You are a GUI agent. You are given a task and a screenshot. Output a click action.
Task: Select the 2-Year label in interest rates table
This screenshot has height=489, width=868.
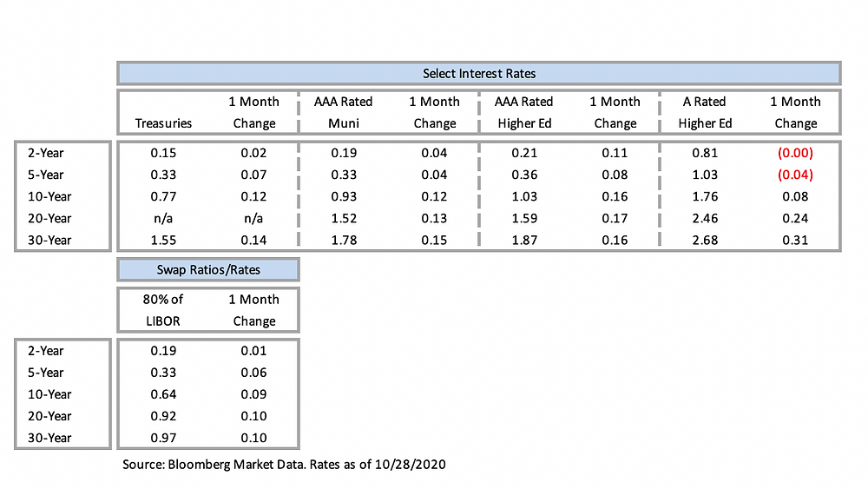coord(45,154)
